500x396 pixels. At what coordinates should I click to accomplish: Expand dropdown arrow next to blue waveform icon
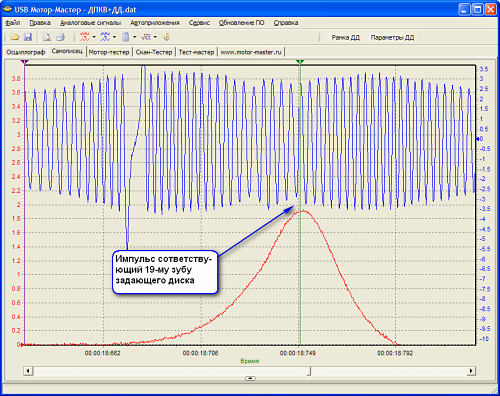coord(114,37)
